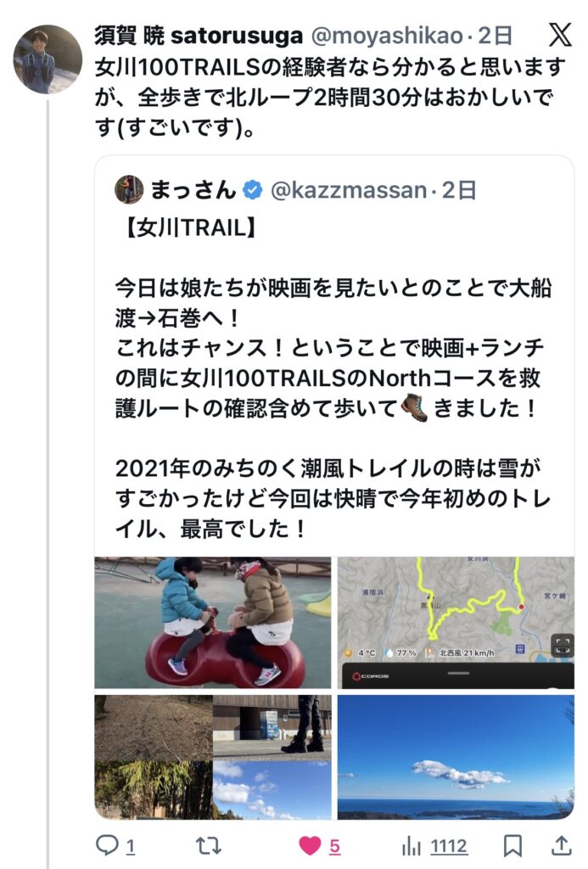This screenshot has height=869, width=588.
Task: View the COROS route map image
Action: point(456,622)
